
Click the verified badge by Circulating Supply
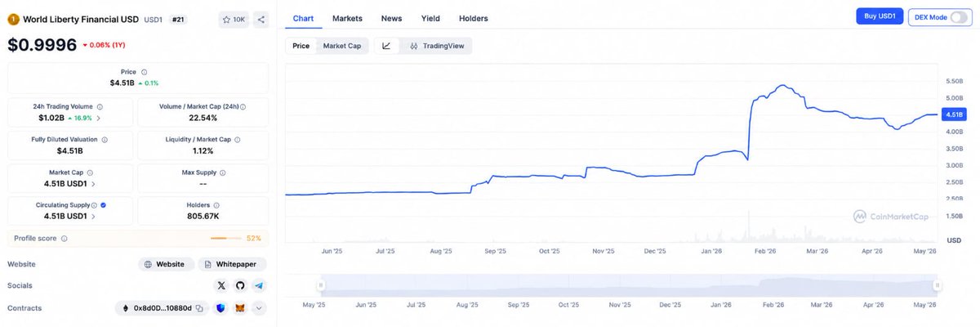(x=103, y=205)
